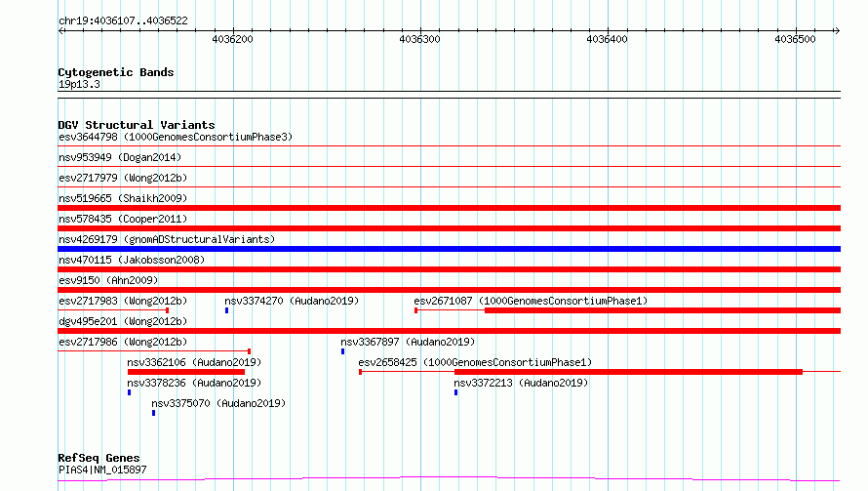Click the 4036300 ruler tick label
This screenshot has width=868, height=491.
[419, 39]
